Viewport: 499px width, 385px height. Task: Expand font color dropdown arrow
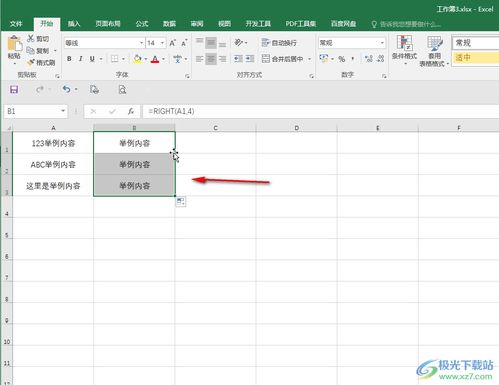163,59
